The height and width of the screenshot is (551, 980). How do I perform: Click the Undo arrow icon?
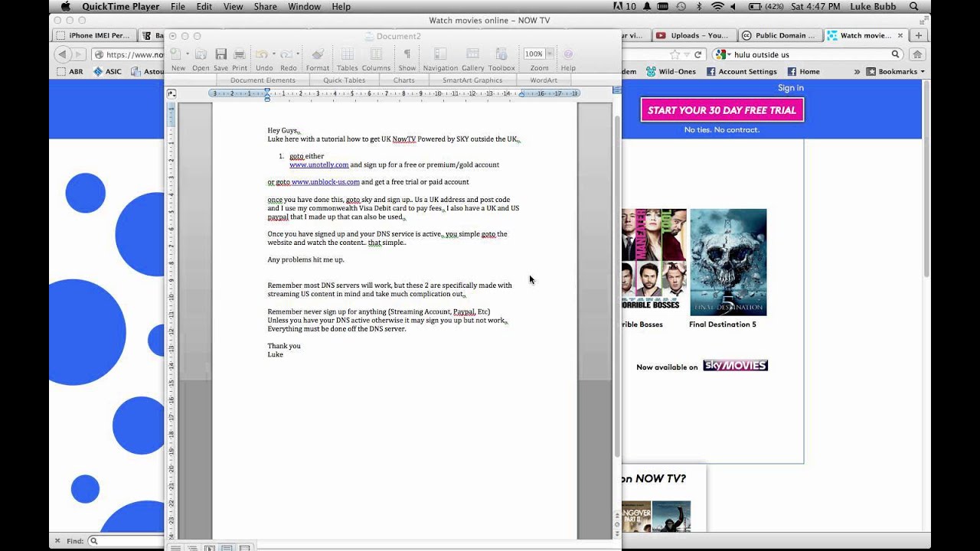coord(261,54)
